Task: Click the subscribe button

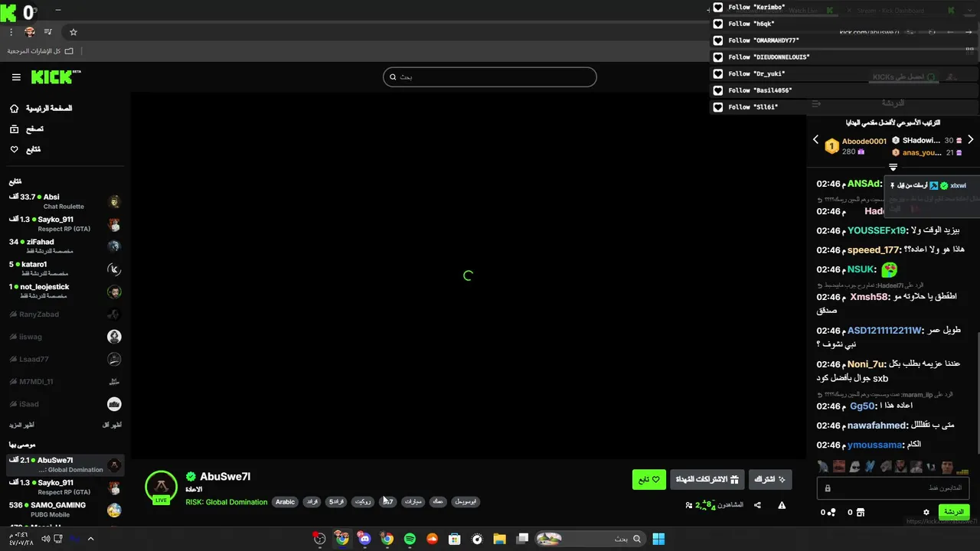Action: pyautogui.click(x=769, y=480)
